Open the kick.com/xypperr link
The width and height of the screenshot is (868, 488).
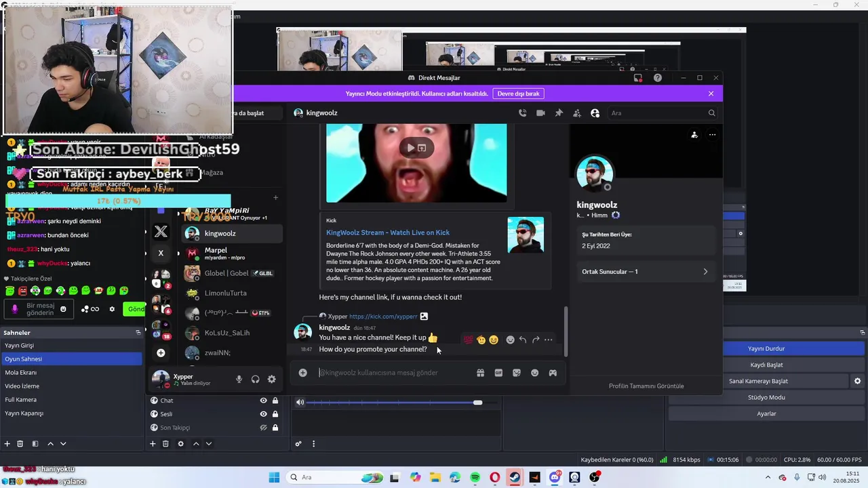(383, 317)
